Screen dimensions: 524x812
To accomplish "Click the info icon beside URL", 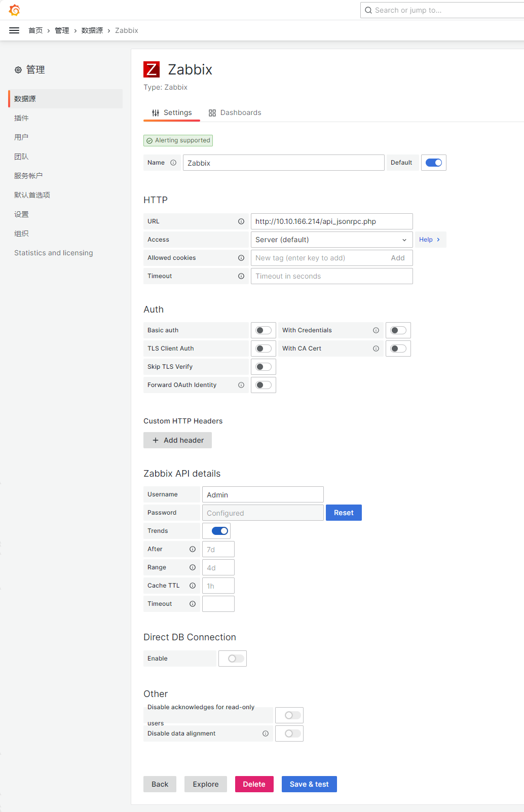I will tap(241, 221).
